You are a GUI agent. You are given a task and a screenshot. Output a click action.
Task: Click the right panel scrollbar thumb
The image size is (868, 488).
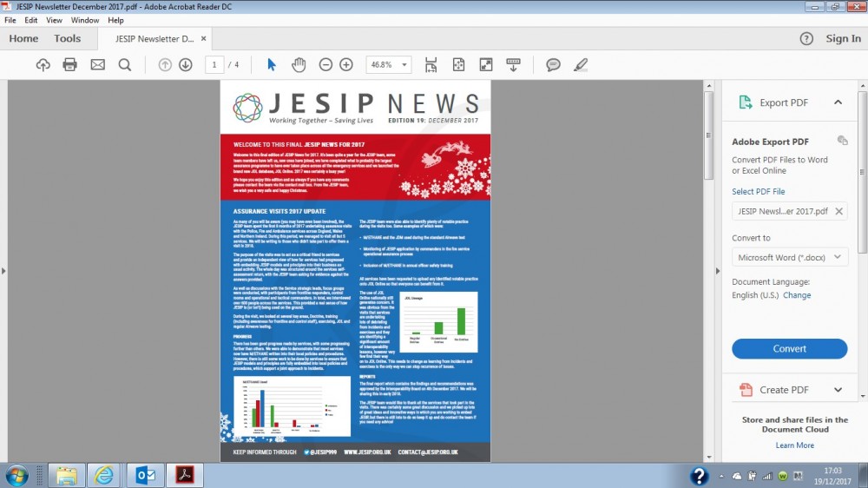pos(863,172)
